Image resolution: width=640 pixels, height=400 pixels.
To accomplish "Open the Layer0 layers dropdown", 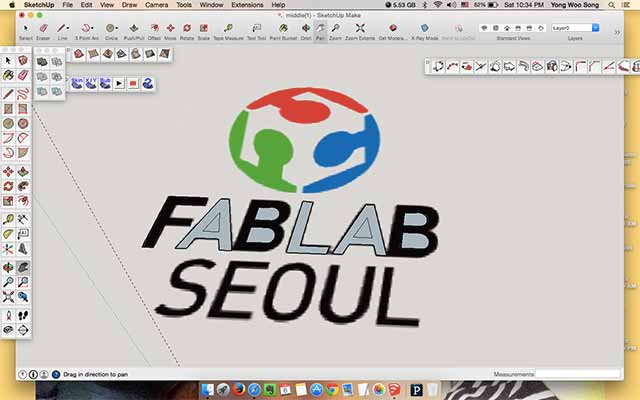I will point(575,28).
